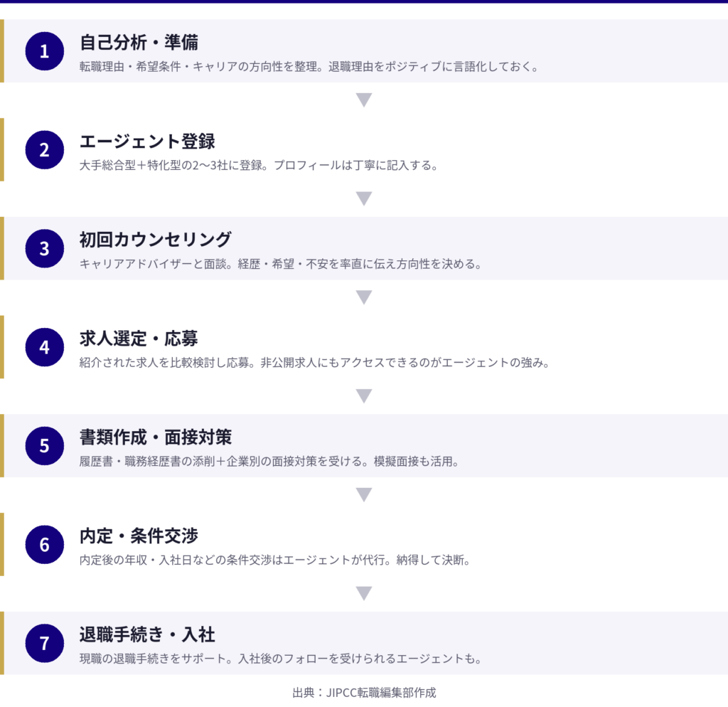Click the number 6 circle icon

coord(45,544)
